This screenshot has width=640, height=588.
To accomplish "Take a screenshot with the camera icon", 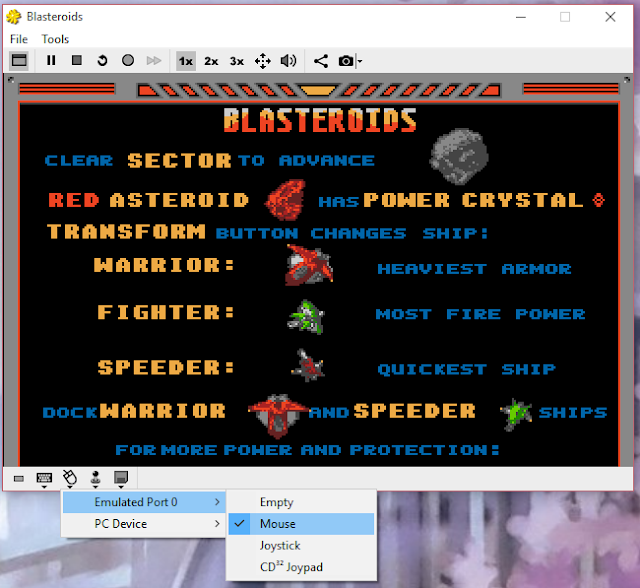I will tap(346, 61).
